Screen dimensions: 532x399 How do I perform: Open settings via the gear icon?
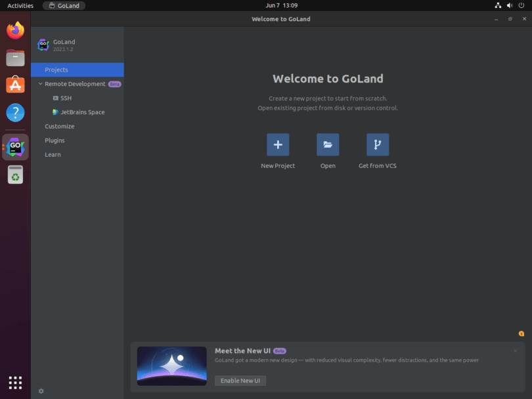point(41,390)
